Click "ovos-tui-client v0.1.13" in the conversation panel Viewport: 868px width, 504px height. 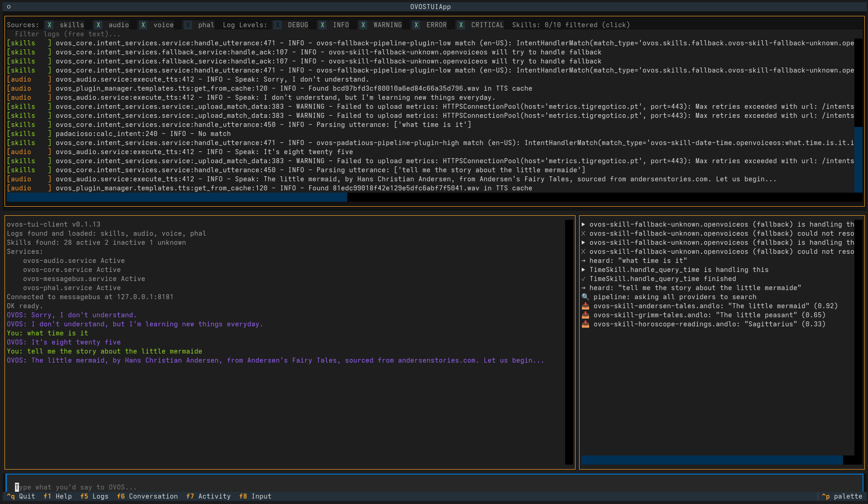(x=53, y=224)
